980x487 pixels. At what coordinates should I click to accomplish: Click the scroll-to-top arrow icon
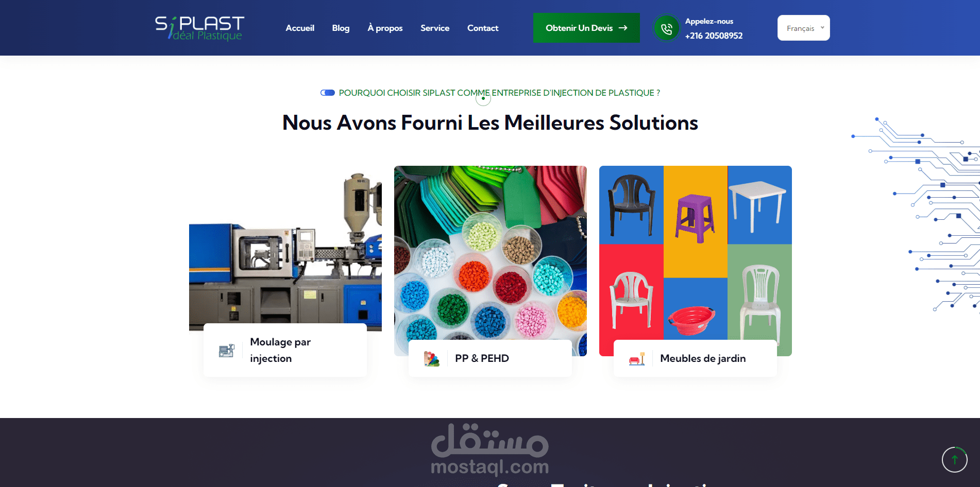click(955, 460)
